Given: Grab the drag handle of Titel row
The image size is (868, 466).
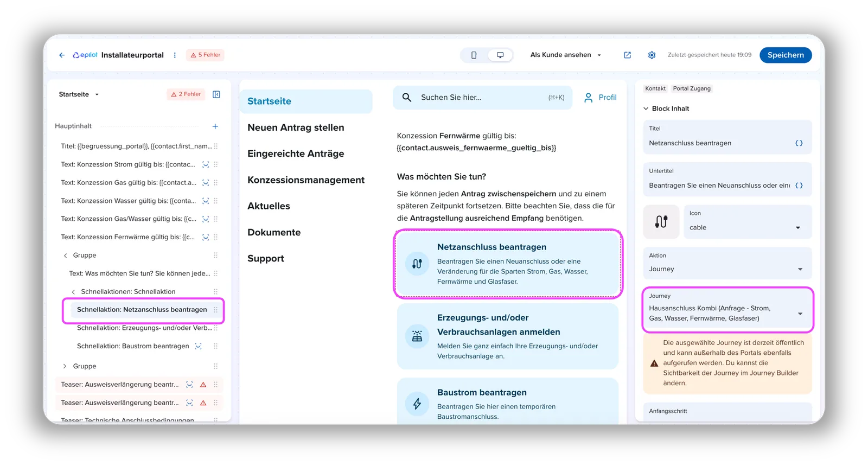Looking at the screenshot, I should point(216,146).
